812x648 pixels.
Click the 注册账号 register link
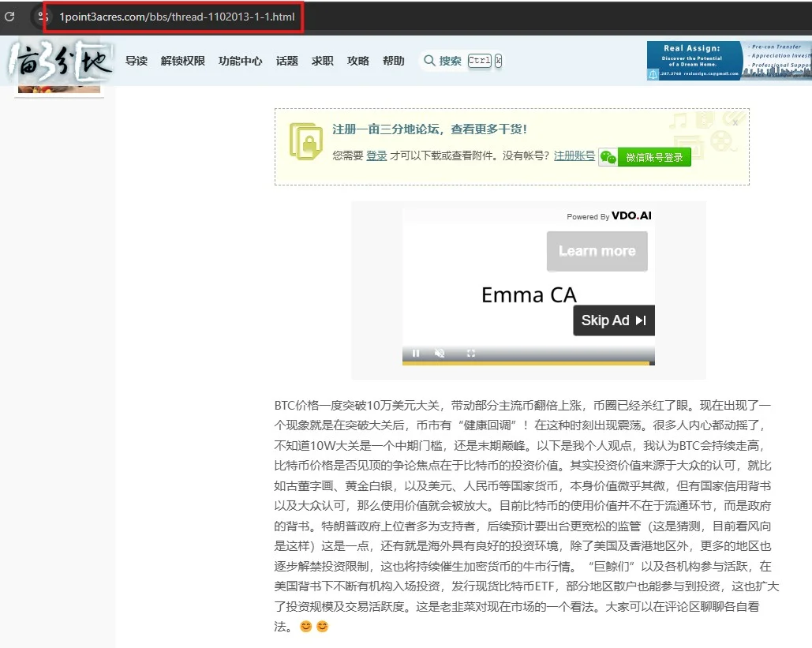(574, 156)
